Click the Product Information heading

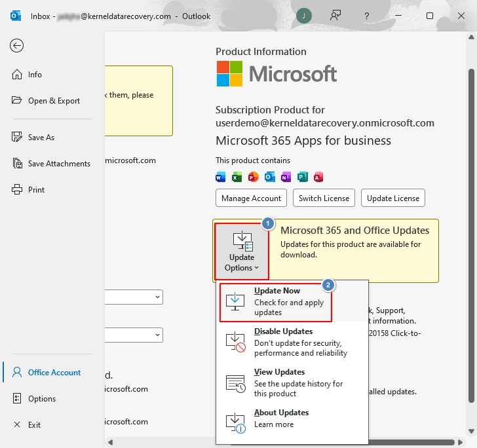[x=261, y=51]
